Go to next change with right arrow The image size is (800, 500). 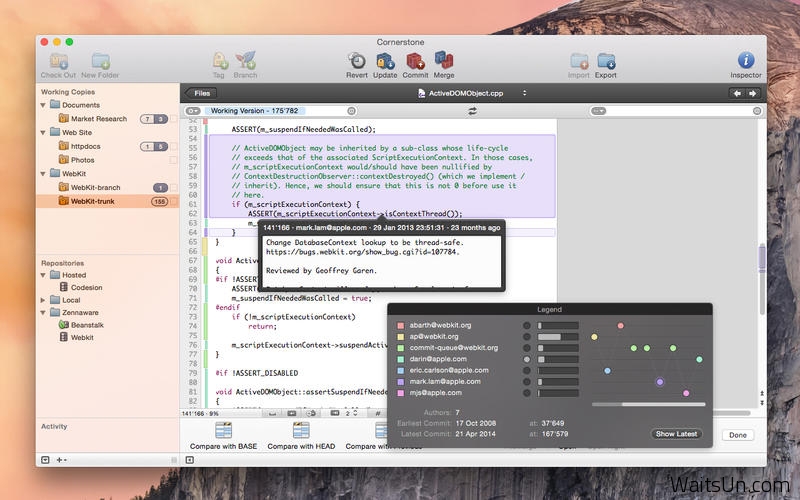tap(752, 93)
